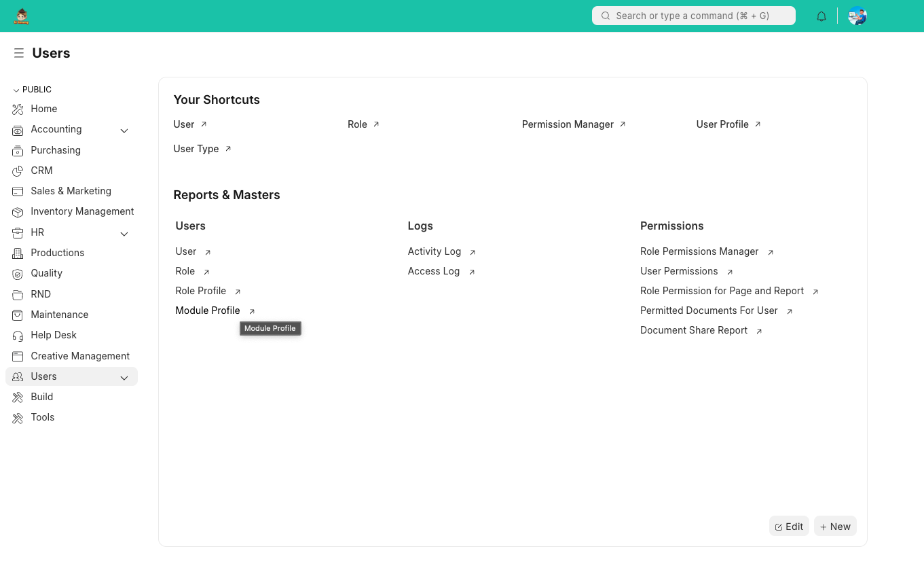Click the app logo in the top bar
924x587 pixels.
(21, 16)
